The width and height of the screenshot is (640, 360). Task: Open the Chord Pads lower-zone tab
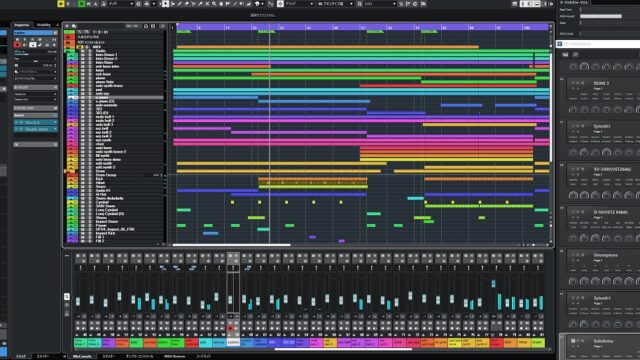[x=203, y=357]
